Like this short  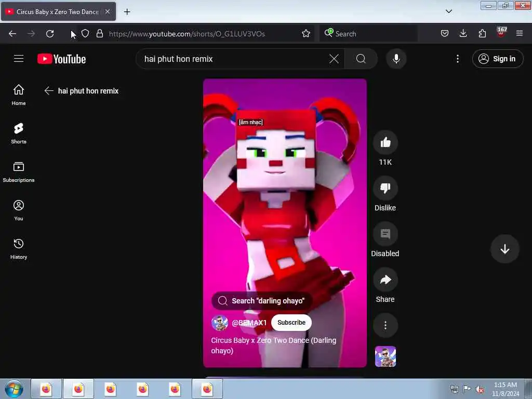[x=385, y=142]
